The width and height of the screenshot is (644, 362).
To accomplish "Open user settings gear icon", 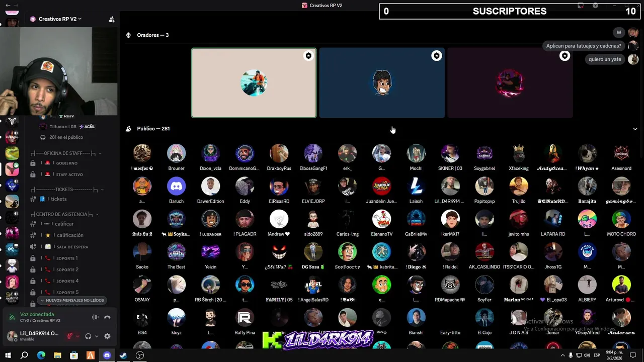I will click(107, 336).
